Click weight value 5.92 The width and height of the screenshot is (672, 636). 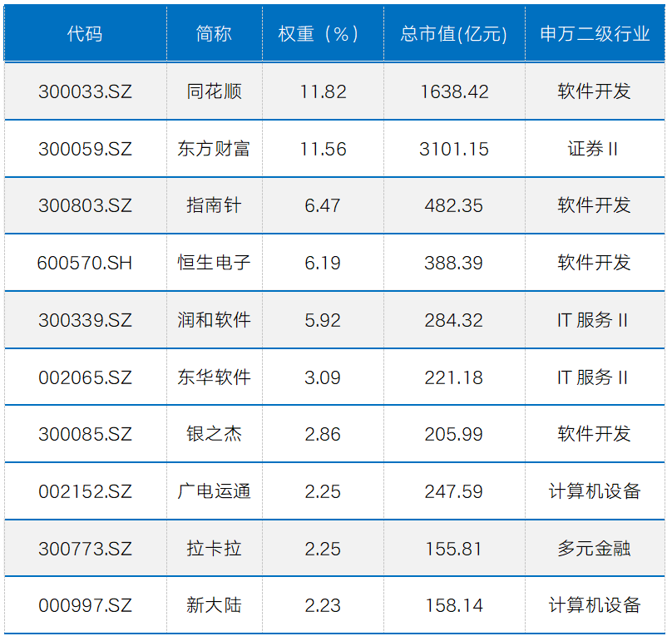[x=323, y=320]
